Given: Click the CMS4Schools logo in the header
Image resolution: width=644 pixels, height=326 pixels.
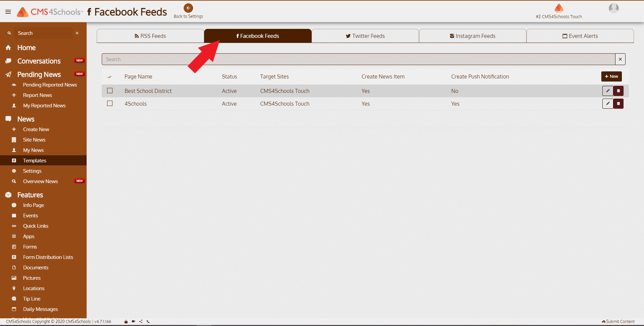Looking at the screenshot, I should 50,12.
